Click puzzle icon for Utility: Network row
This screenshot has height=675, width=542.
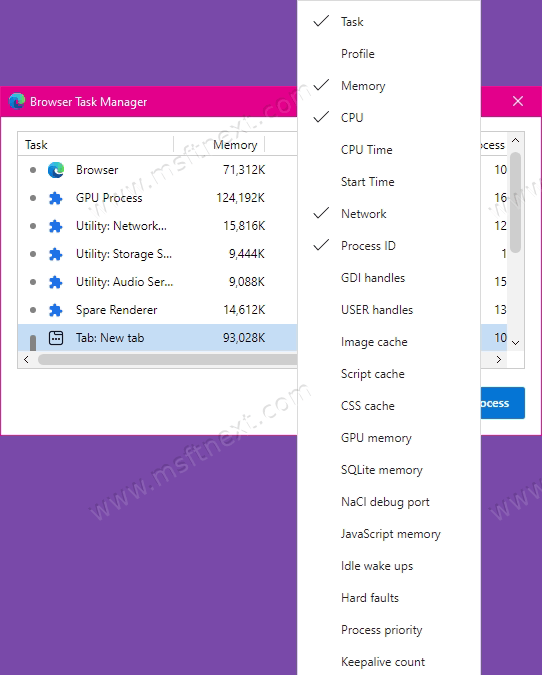(x=56, y=226)
